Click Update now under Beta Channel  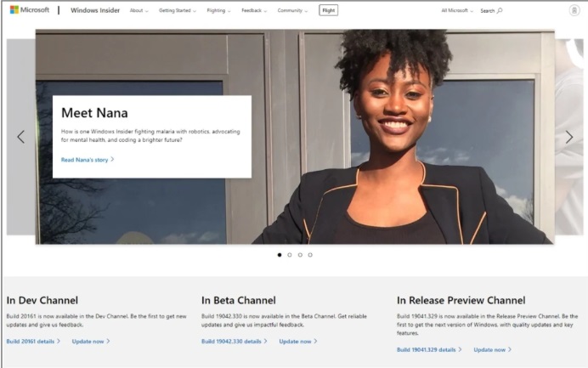click(x=298, y=341)
